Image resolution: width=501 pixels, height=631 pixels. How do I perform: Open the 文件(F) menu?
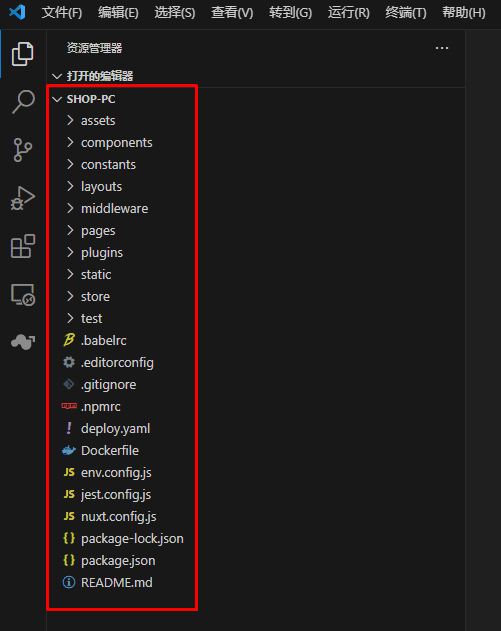point(62,13)
